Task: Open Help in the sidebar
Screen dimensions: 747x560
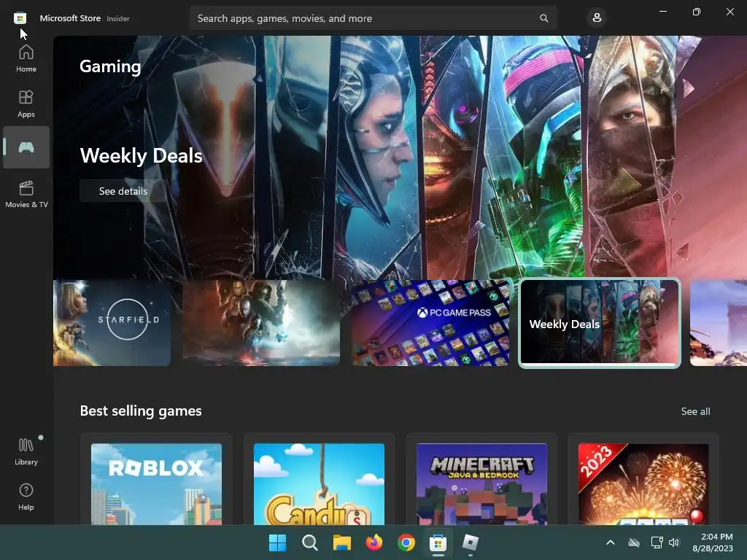Action: point(26,497)
